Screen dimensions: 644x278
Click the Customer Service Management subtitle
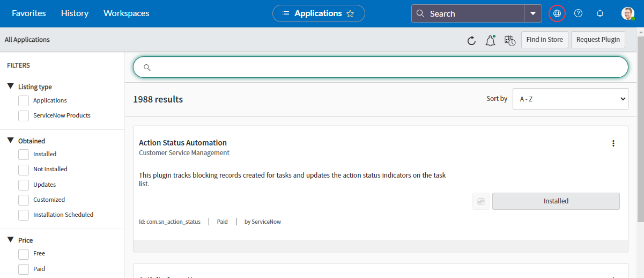(184, 153)
